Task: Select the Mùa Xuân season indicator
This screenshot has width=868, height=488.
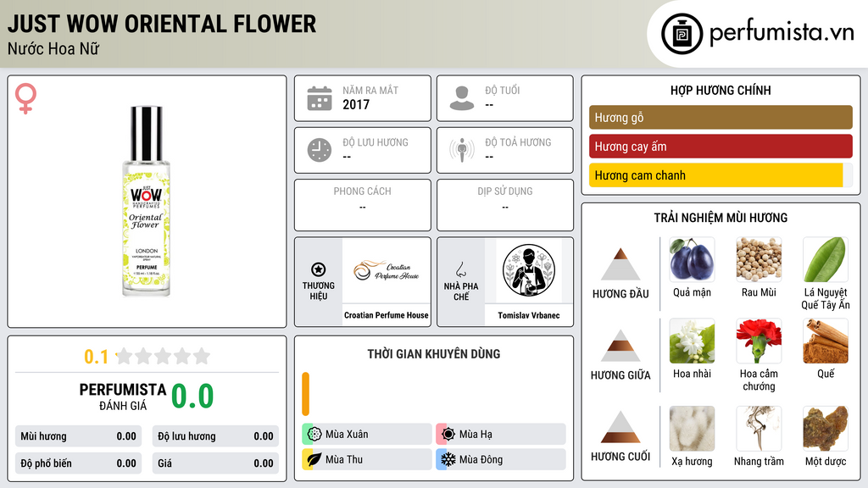Action: [x=367, y=434]
